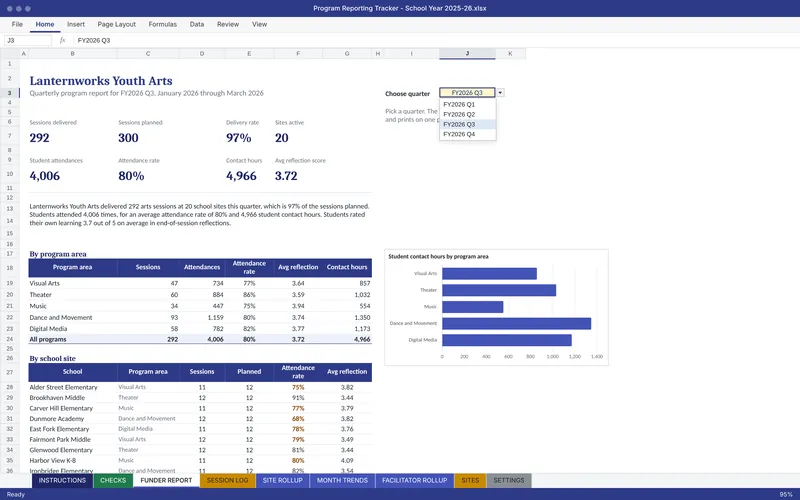Open the Review tab

[228, 24]
